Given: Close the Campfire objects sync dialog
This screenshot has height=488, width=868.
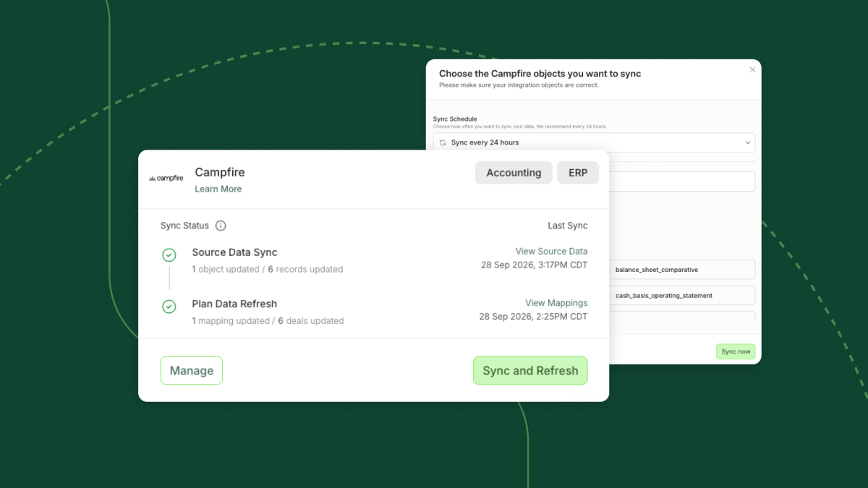Looking at the screenshot, I should 752,70.
